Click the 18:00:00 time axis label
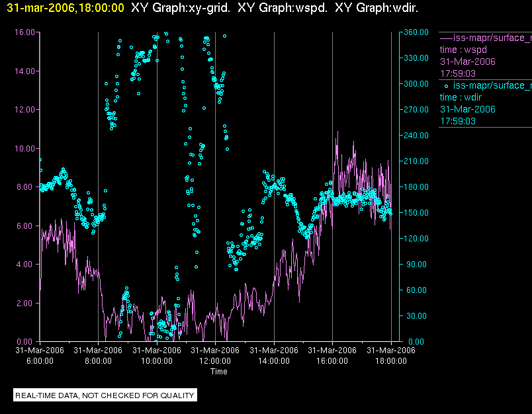The width and height of the screenshot is (532, 414). [391, 361]
